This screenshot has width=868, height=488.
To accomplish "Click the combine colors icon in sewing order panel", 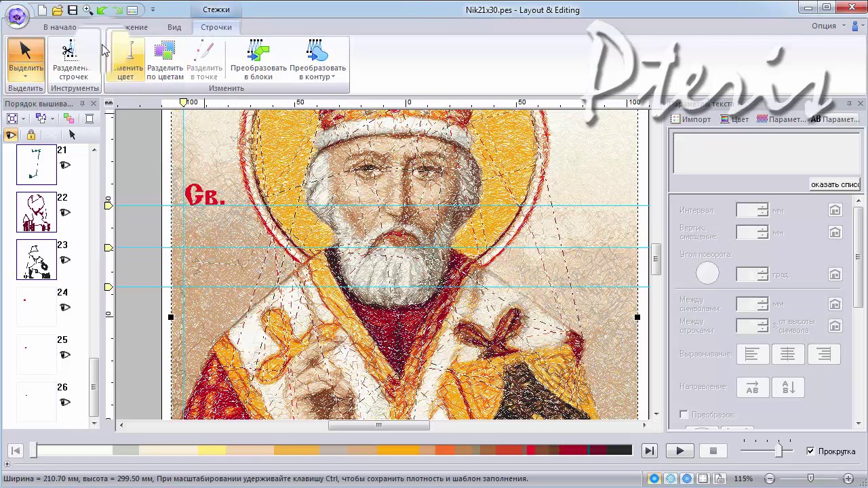I will [68, 119].
